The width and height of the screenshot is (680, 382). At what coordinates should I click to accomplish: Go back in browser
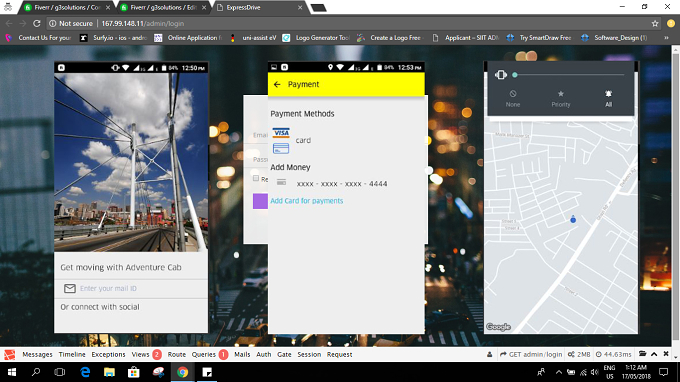9,23
